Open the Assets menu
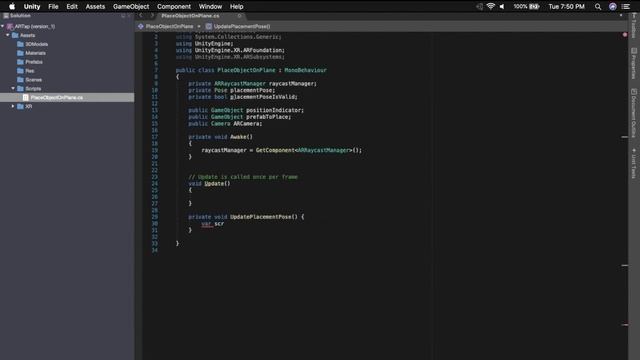Screen dimensions: 640x360 [95, 7]
